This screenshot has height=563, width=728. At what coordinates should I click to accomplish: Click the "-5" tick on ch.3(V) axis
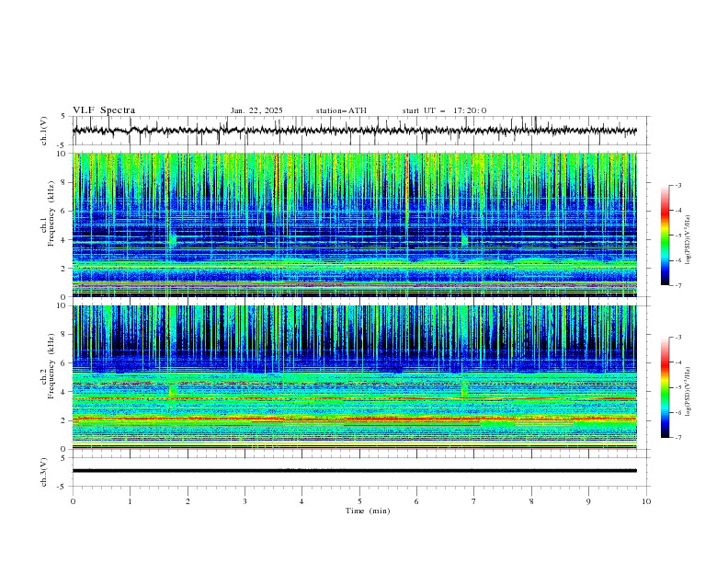click(63, 487)
